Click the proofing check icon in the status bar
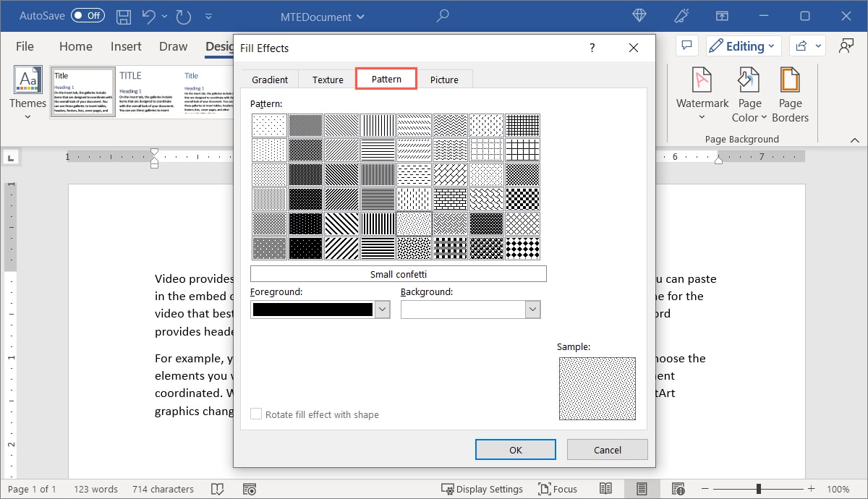This screenshot has width=868, height=499. pyautogui.click(x=217, y=489)
